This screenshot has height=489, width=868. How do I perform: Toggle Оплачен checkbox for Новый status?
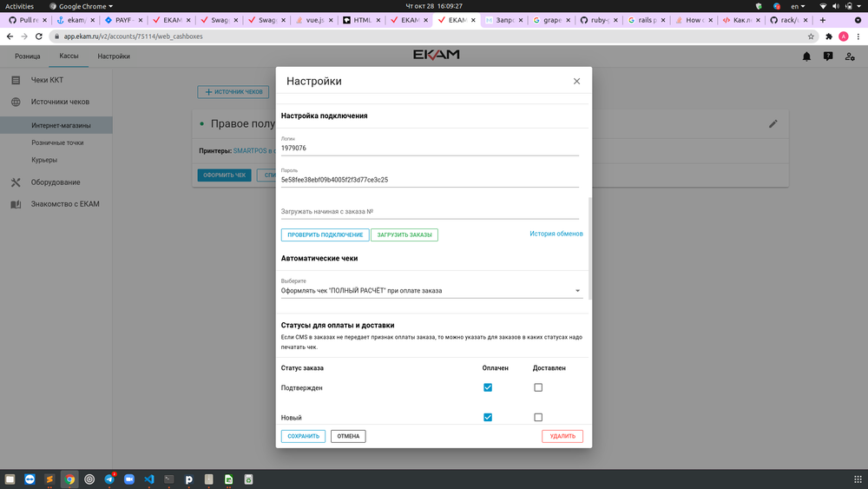click(x=488, y=418)
